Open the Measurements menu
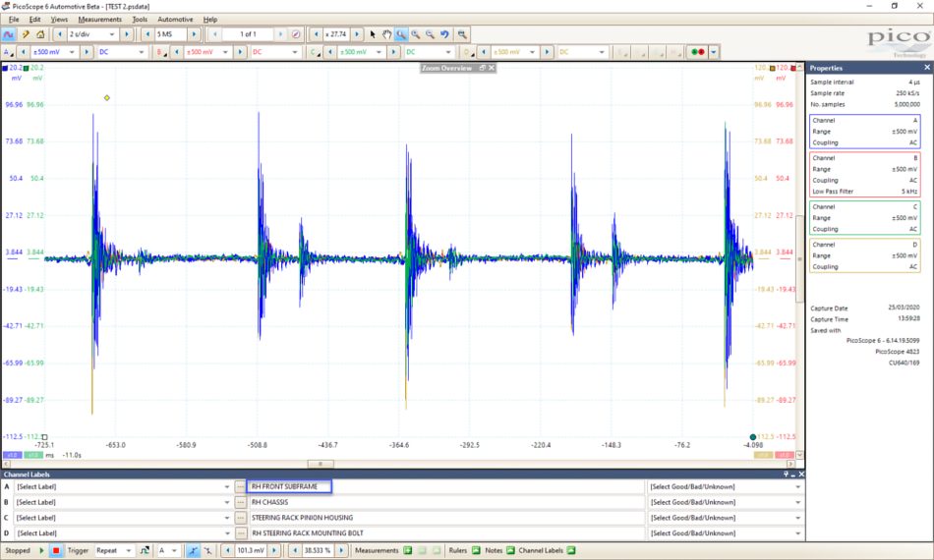The width and height of the screenshot is (934, 560). point(99,19)
